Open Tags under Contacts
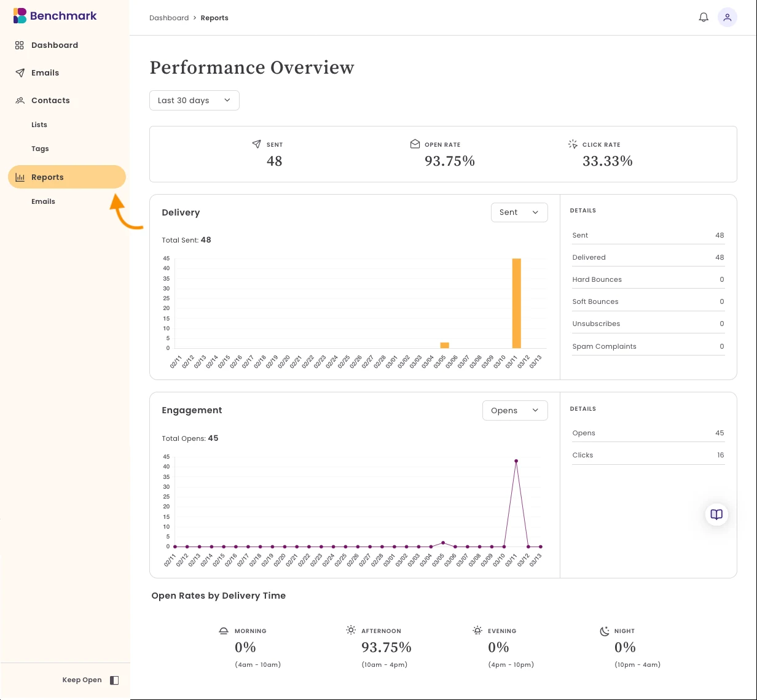757x700 pixels. click(40, 149)
